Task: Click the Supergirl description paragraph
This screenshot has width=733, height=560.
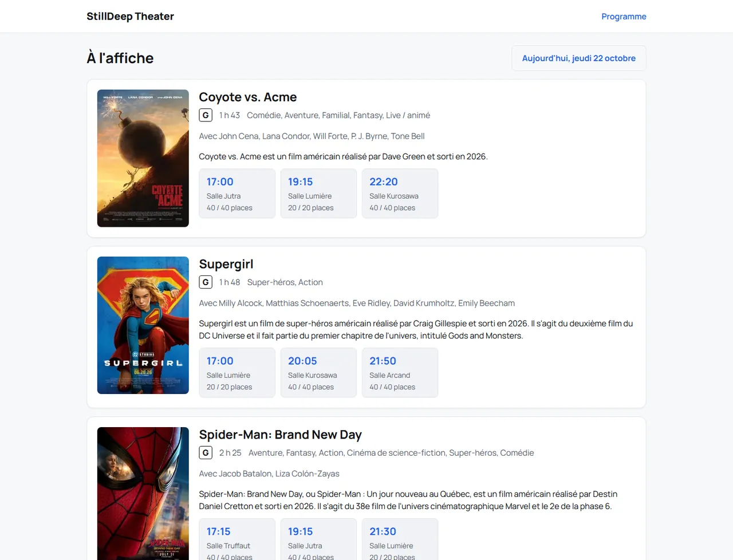Action: 416,330
